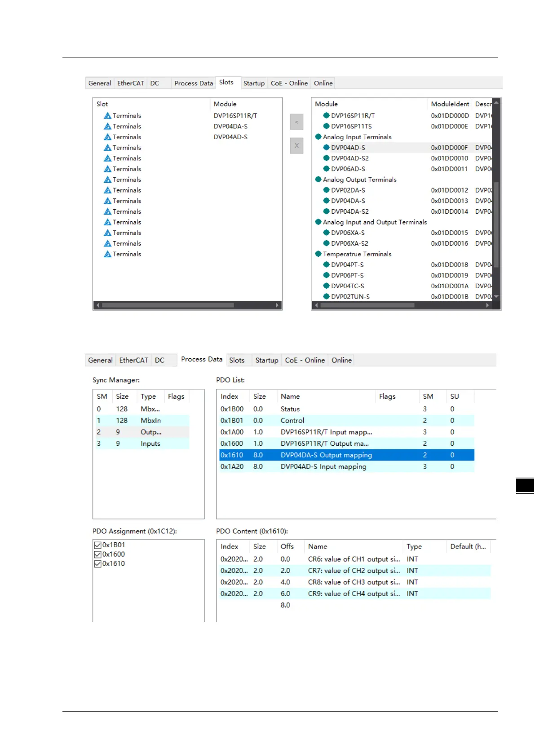
Task: Click the Terminals icon in the DVP04AD-S slot row
Action: click(x=107, y=137)
